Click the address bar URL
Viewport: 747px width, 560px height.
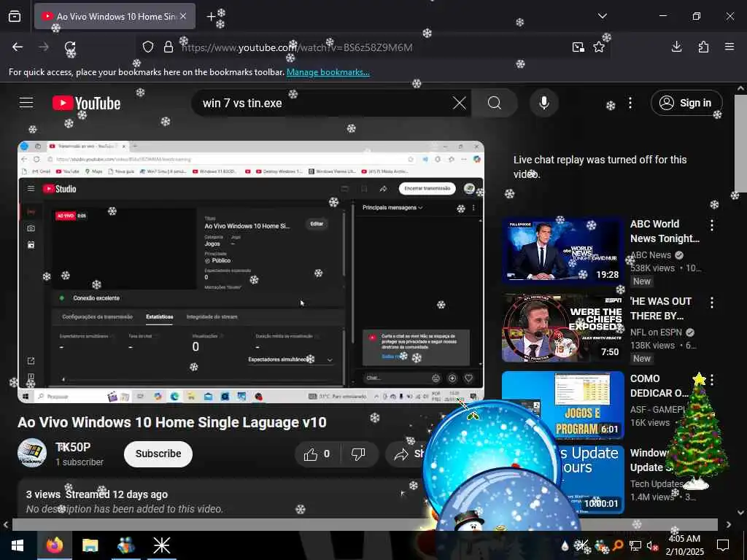point(298,47)
